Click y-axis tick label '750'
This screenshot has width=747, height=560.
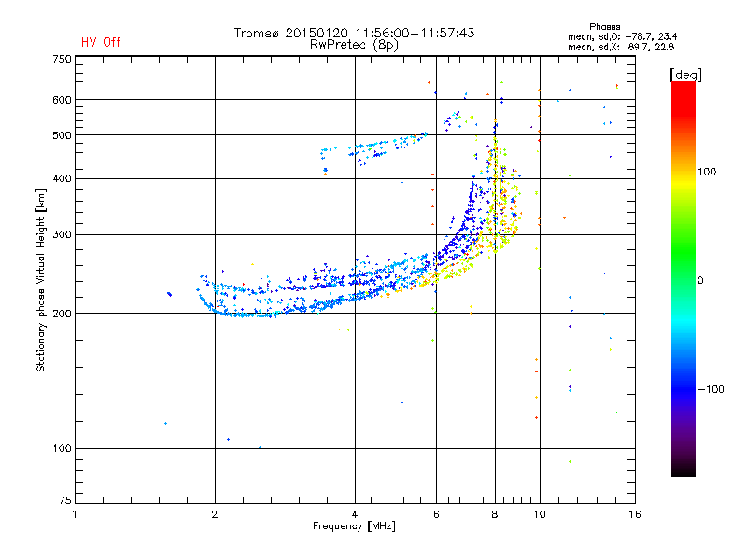(62, 59)
